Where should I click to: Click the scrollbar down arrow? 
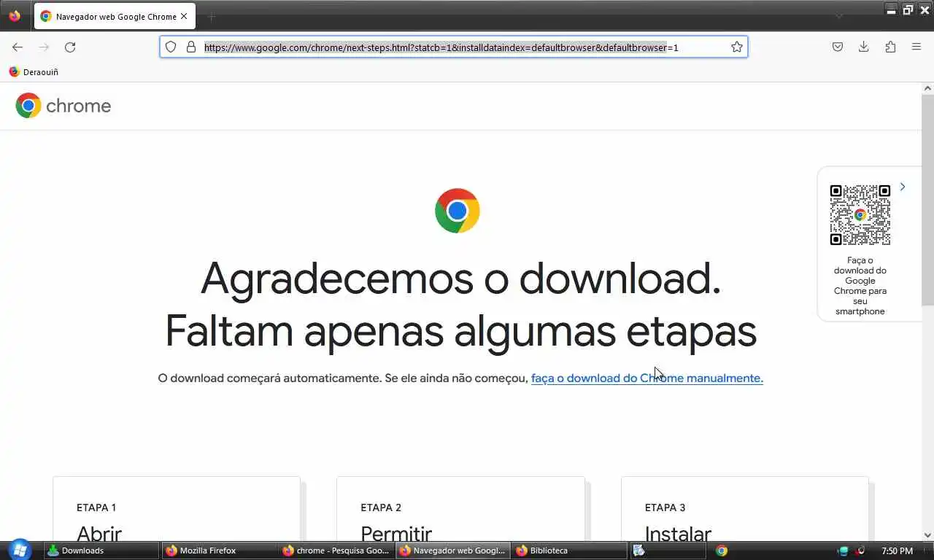point(927,535)
